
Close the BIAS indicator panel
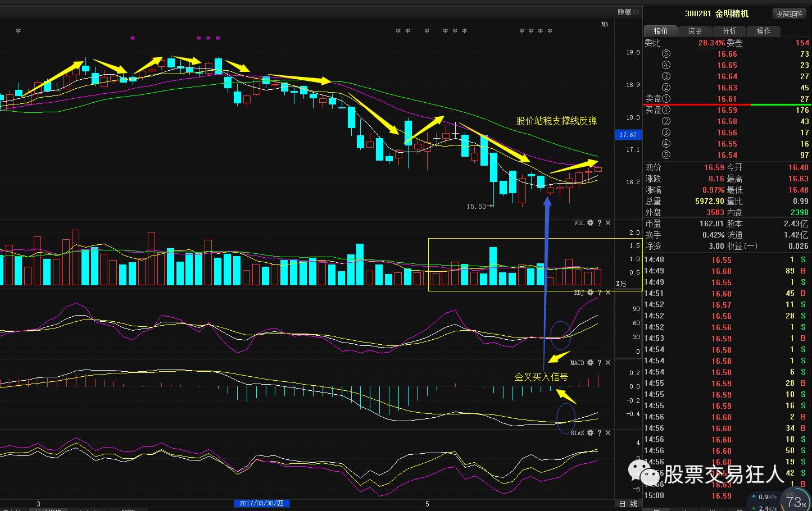[608, 433]
